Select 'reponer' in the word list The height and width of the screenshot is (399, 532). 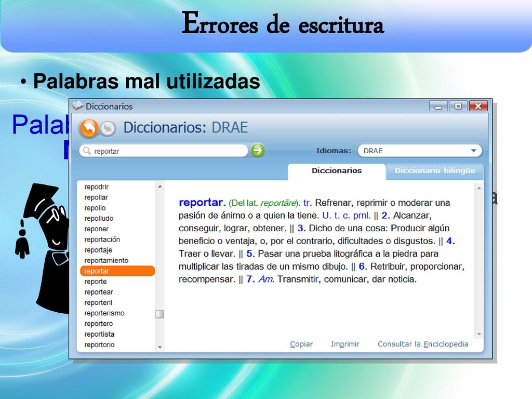(96, 229)
